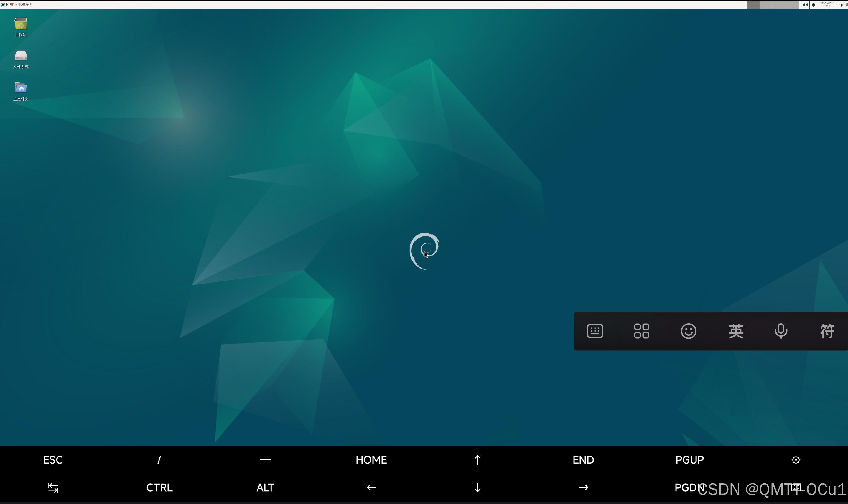Open the 文件系统 file system icon

pyautogui.click(x=21, y=56)
